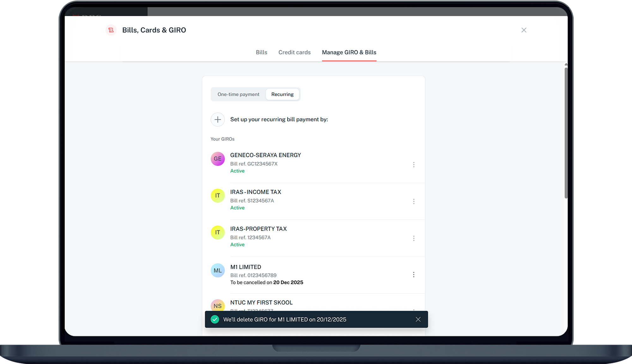Click the M1 LIMITED avatar icon

pos(218,270)
